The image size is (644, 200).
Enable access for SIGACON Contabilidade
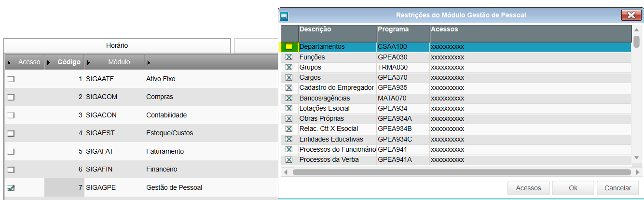pyautogui.click(x=11, y=115)
